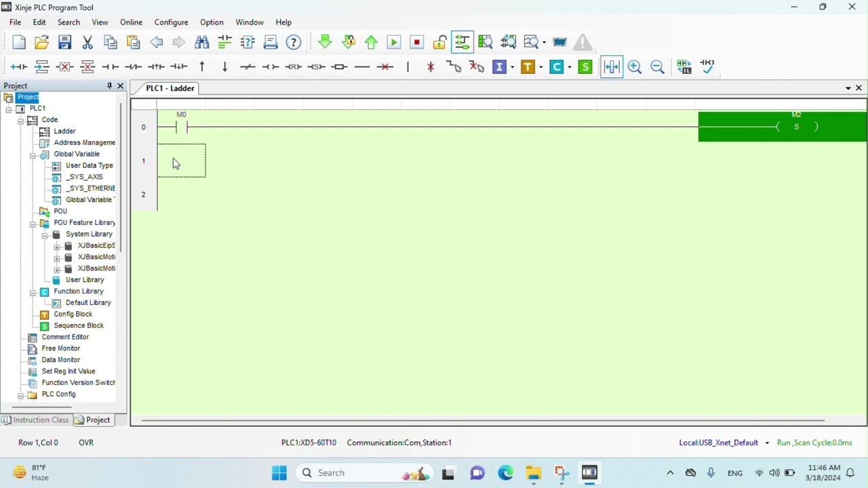Open the Windows Start menu

[279, 473]
